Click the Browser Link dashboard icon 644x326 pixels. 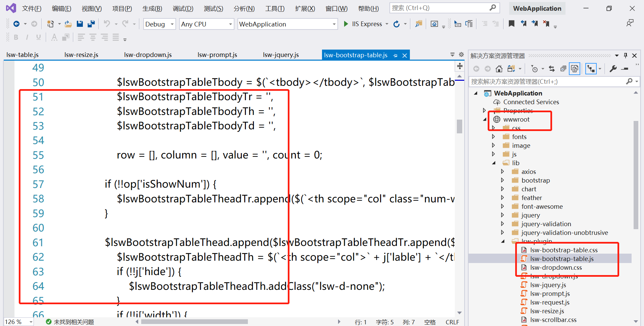(x=434, y=24)
